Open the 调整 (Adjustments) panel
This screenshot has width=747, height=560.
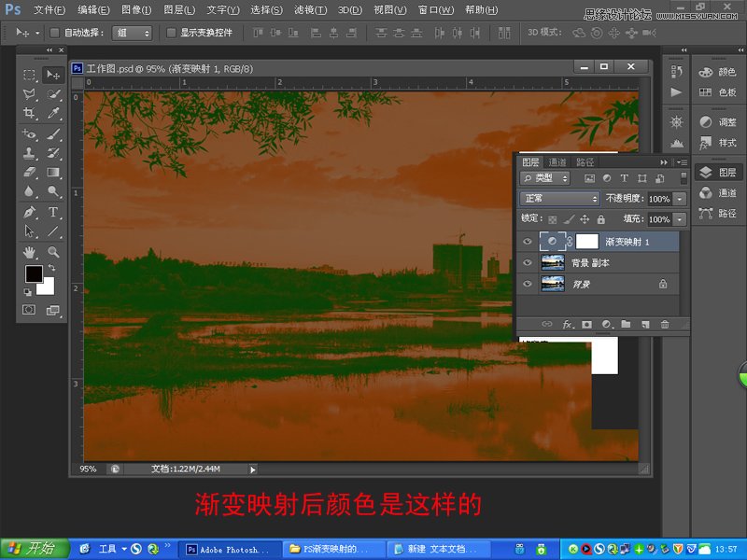(x=721, y=121)
